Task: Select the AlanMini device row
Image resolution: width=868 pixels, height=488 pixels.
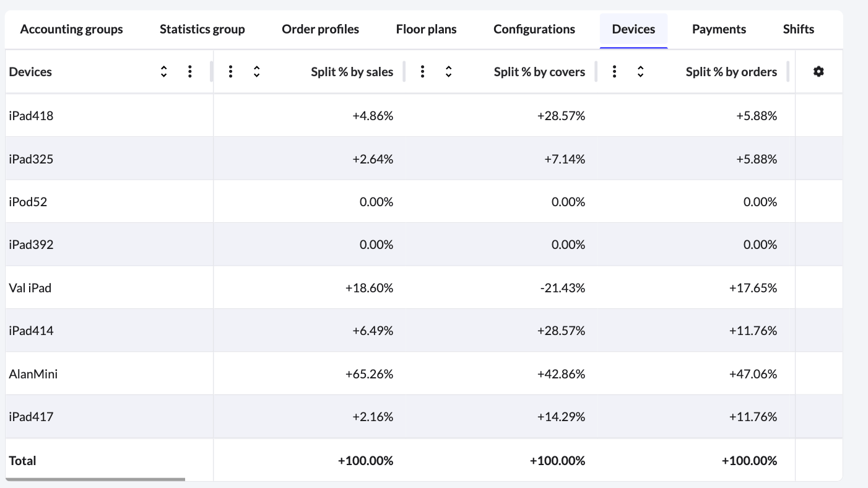Action: pyautogui.click(x=33, y=374)
